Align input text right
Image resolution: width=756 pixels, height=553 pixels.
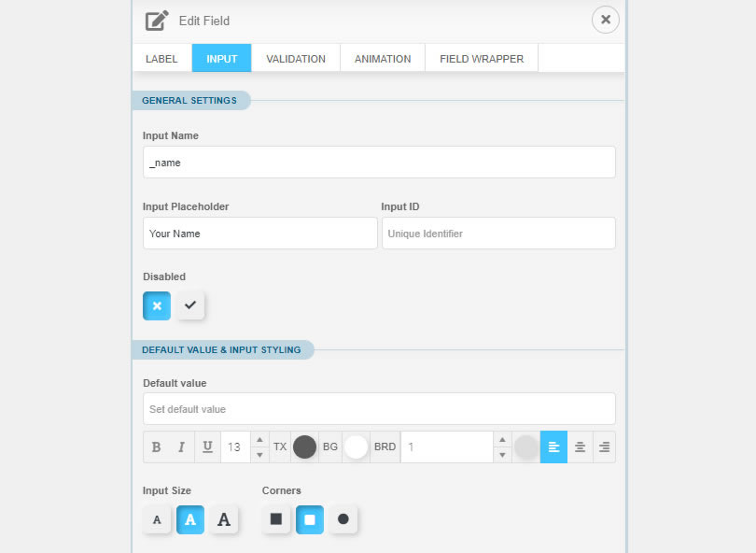click(x=604, y=447)
